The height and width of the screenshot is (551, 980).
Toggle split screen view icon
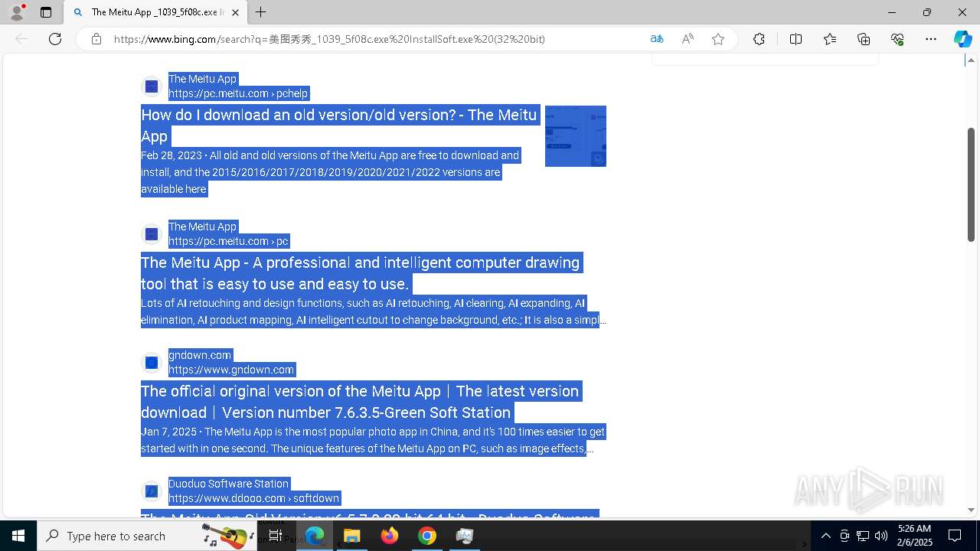tap(795, 39)
